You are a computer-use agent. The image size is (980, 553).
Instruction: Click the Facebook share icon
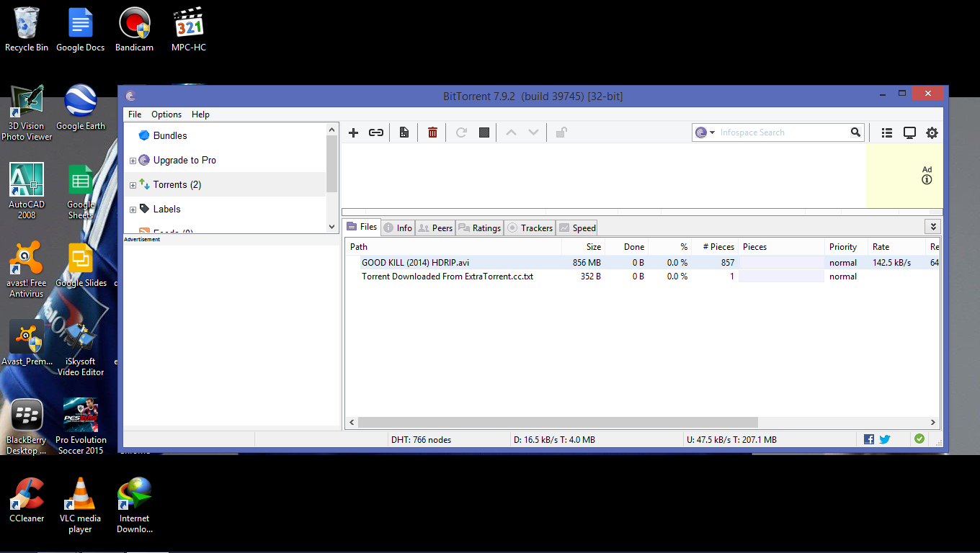[x=868, y=439]
